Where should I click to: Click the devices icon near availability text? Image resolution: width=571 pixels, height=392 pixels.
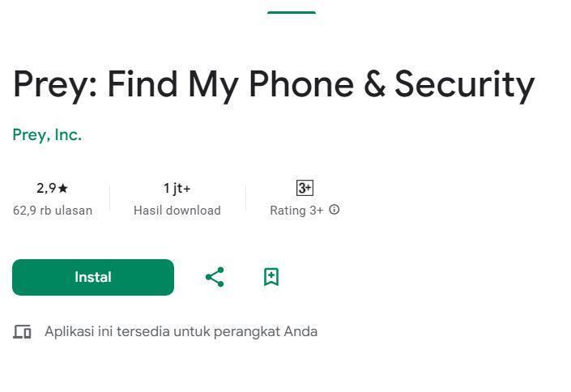tap(22, 331)
